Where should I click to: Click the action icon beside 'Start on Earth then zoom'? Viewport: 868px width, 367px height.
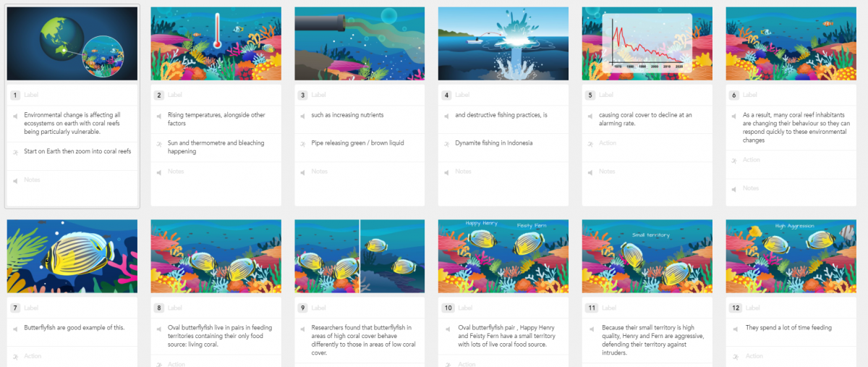pyautogui.click(x=14, y=151)
